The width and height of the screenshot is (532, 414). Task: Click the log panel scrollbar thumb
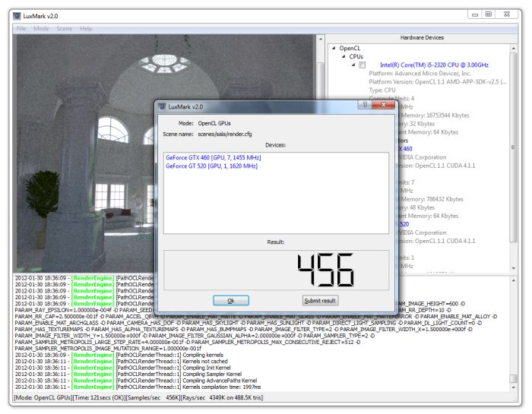tap(513, 378)
